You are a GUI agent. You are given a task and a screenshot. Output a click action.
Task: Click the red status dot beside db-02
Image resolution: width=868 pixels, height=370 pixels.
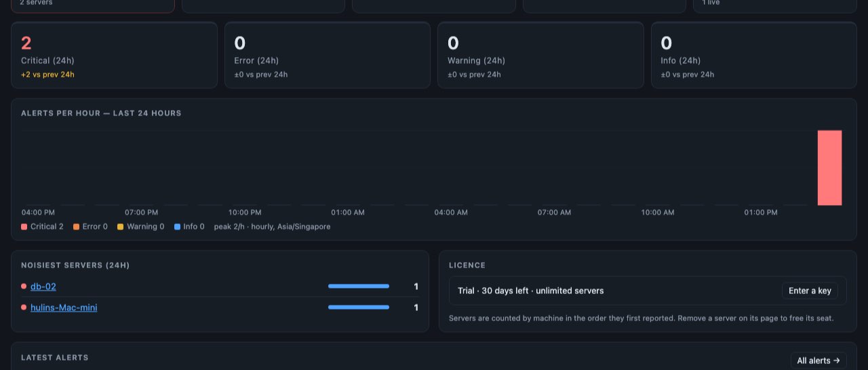pyautogui.click(x=24, y=286)
